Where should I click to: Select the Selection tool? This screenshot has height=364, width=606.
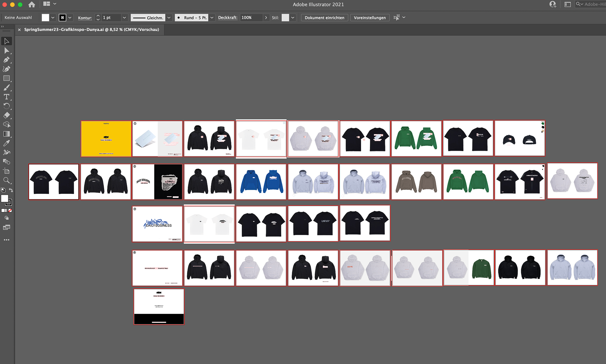pyautogui.click(x=6, y=41)
